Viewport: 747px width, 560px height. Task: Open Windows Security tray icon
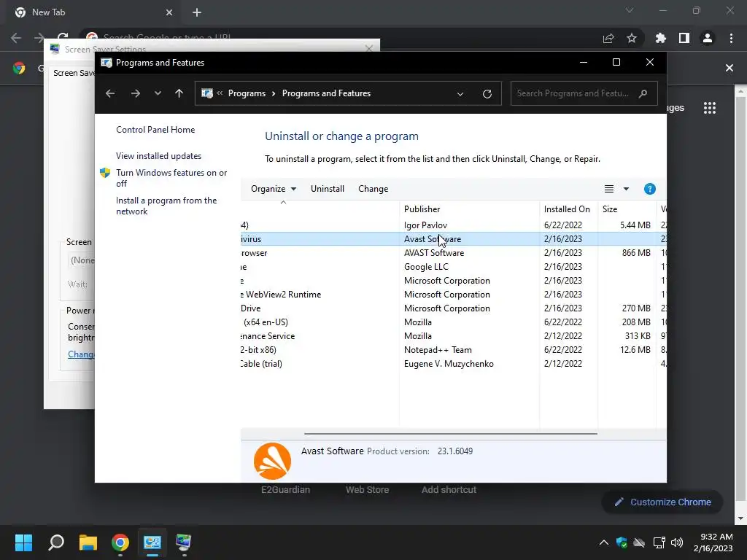pyautogui.click(x=622, y=542)
